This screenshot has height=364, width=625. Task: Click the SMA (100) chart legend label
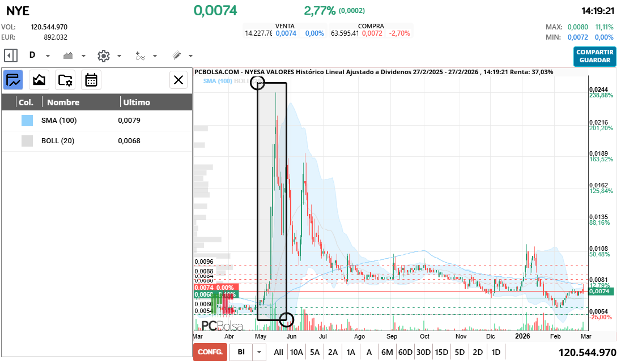coord(218,82)
